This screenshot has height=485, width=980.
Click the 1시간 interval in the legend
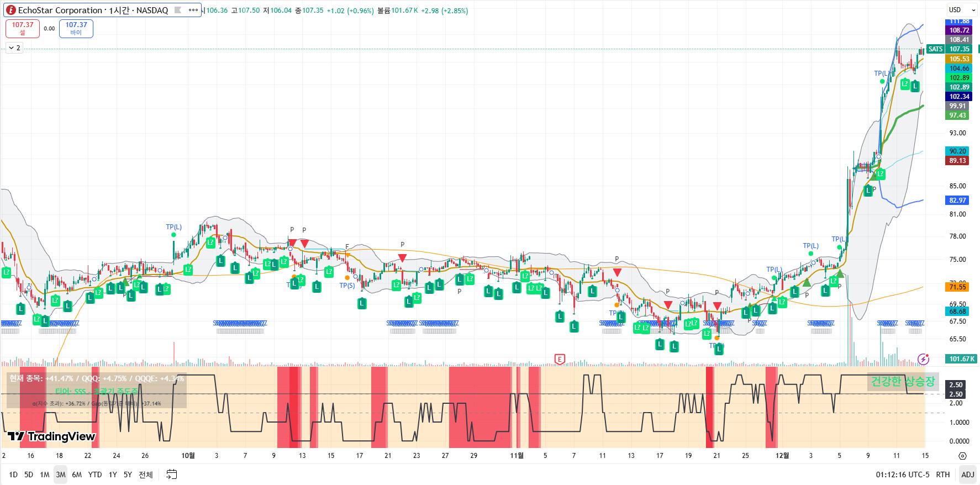119,10
